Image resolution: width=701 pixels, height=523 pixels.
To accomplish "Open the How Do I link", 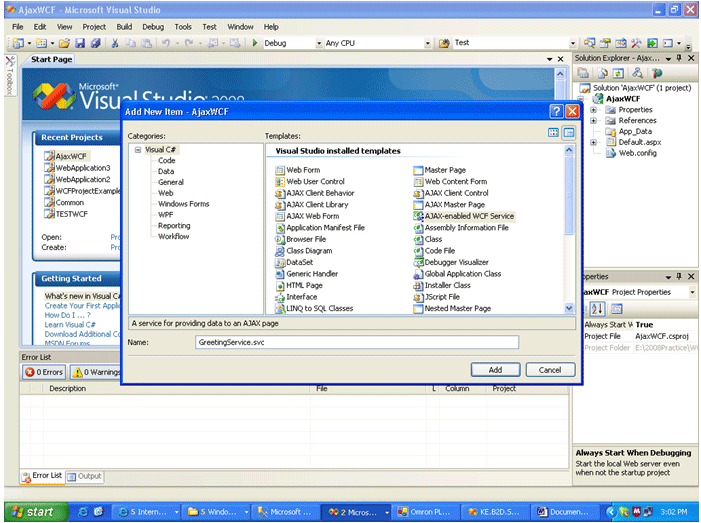I will click(x=67, y=316).
